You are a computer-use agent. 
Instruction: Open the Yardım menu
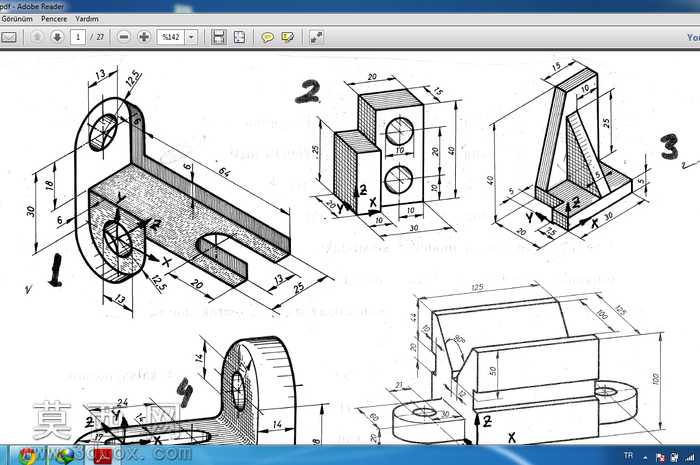click(87, 19)
